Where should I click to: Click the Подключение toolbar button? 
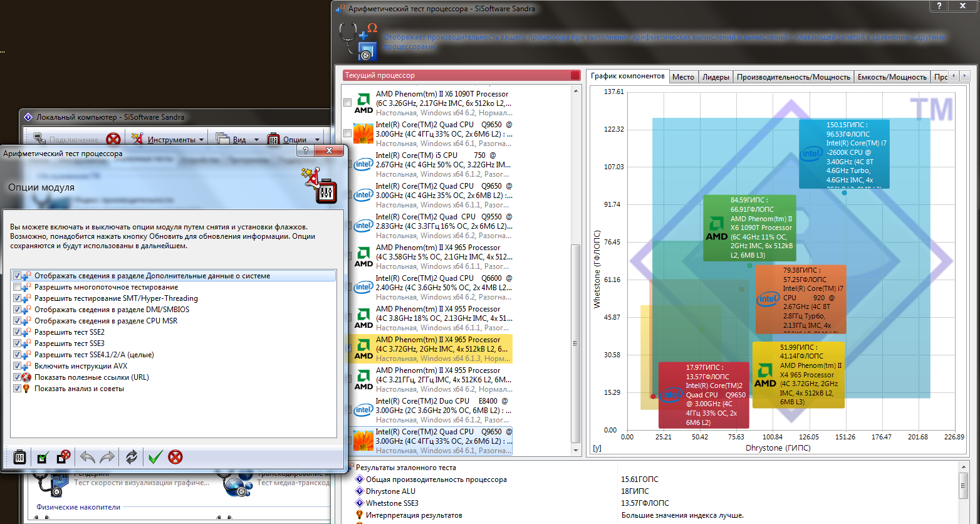(66, 139)
